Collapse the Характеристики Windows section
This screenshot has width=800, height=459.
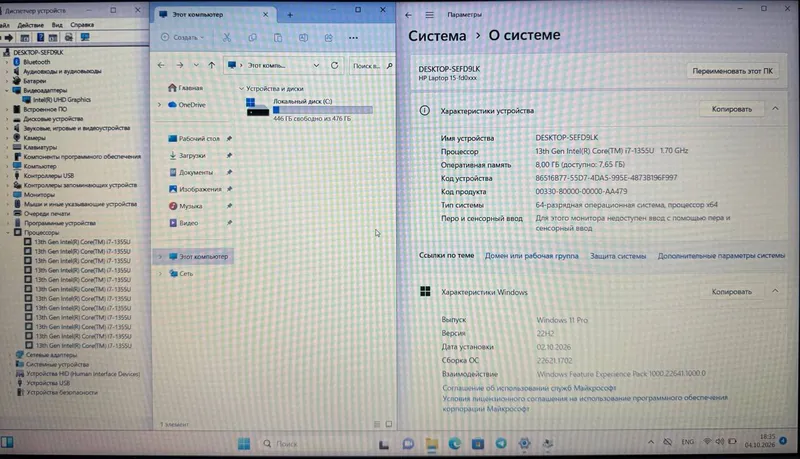(775, 291)
